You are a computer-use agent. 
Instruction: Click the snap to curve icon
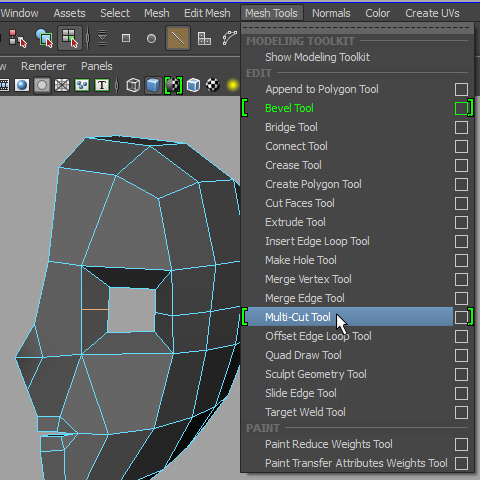230,38
